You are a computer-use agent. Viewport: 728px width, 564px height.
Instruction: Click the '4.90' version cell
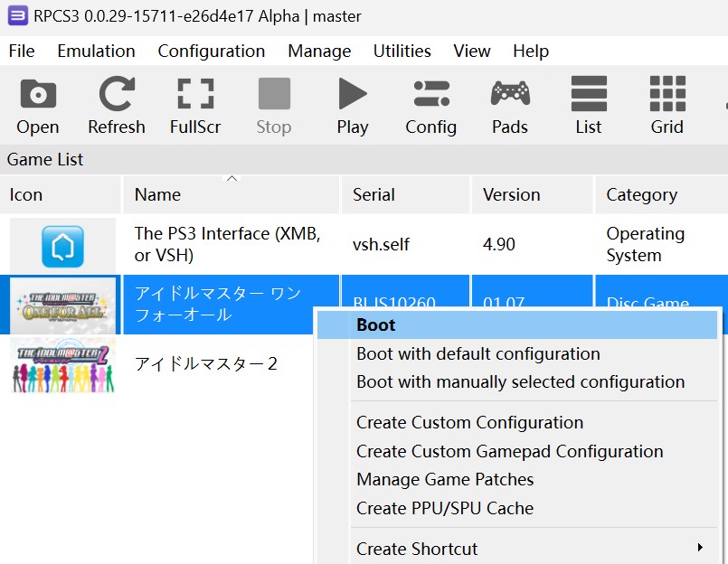pos(499,244)
